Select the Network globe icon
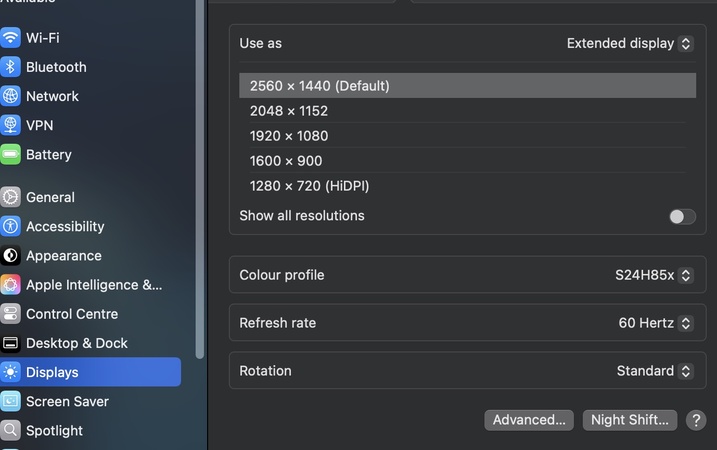This screenshot has height=450, width=717. tap(10, 96)
